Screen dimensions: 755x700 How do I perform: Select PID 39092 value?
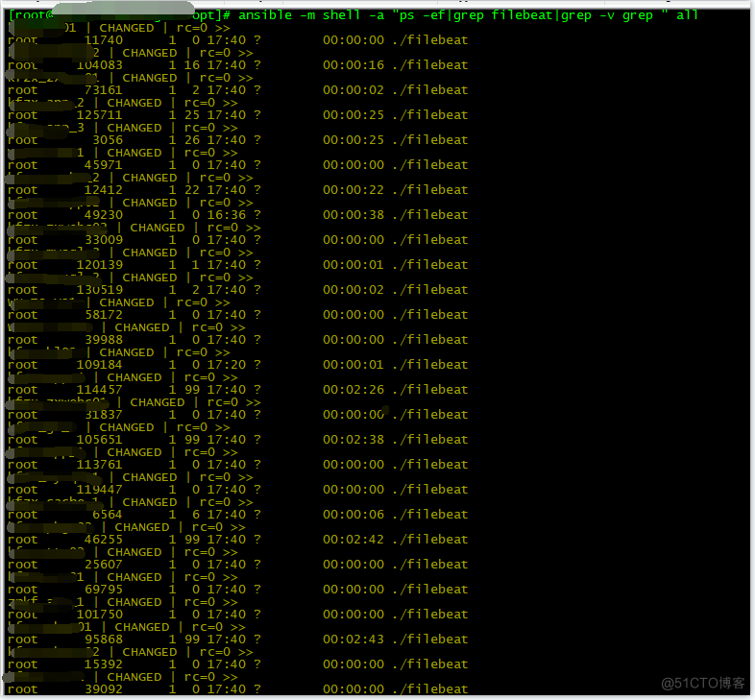click(104, 689)
